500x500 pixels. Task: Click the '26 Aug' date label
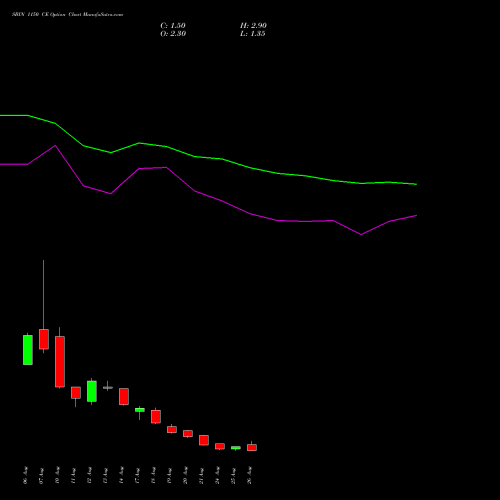pos(250,475)
